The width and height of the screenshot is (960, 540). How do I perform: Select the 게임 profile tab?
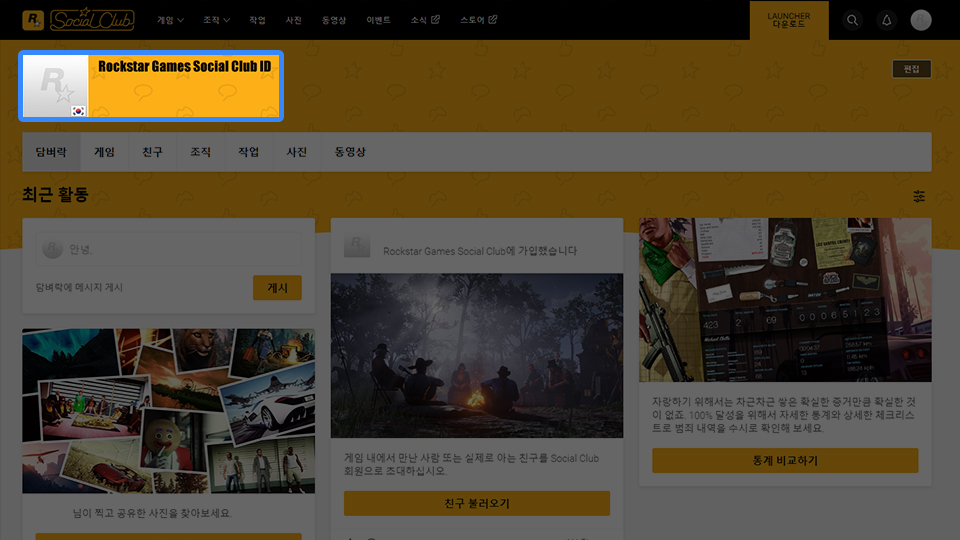coord(104,152)
